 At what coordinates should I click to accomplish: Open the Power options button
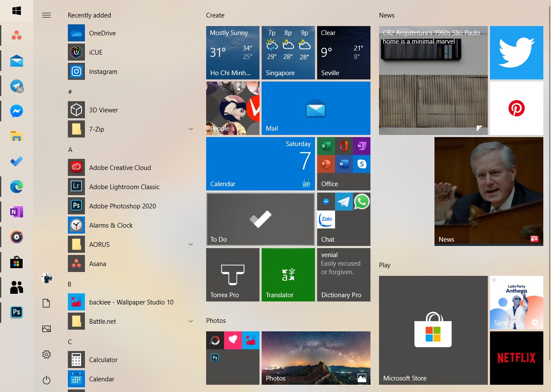(47, 380)
